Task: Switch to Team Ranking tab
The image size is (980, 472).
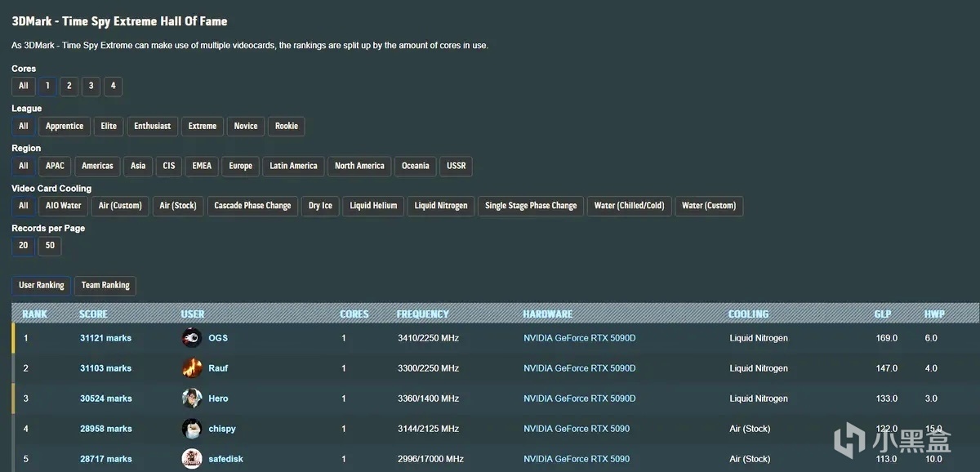Action: [105, 286]
